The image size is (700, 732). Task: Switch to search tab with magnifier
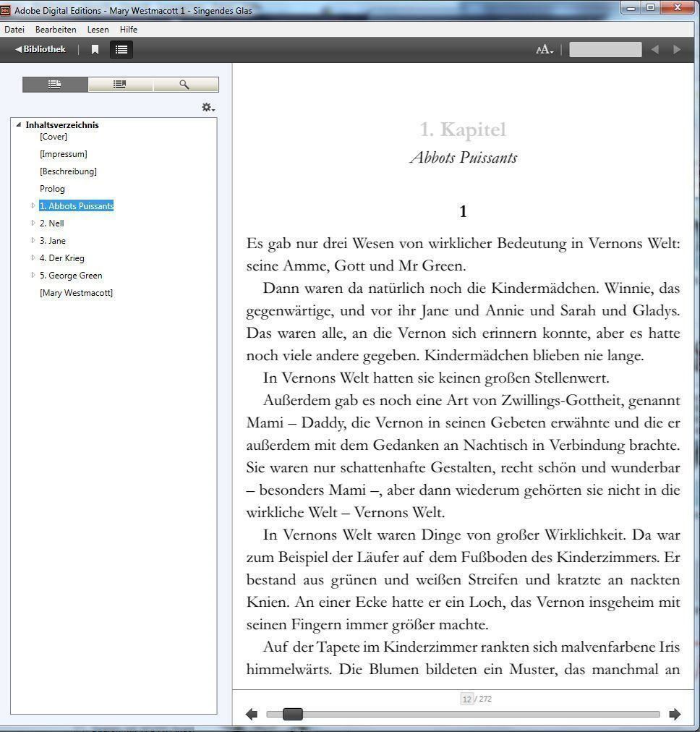[x=185, y=85]
